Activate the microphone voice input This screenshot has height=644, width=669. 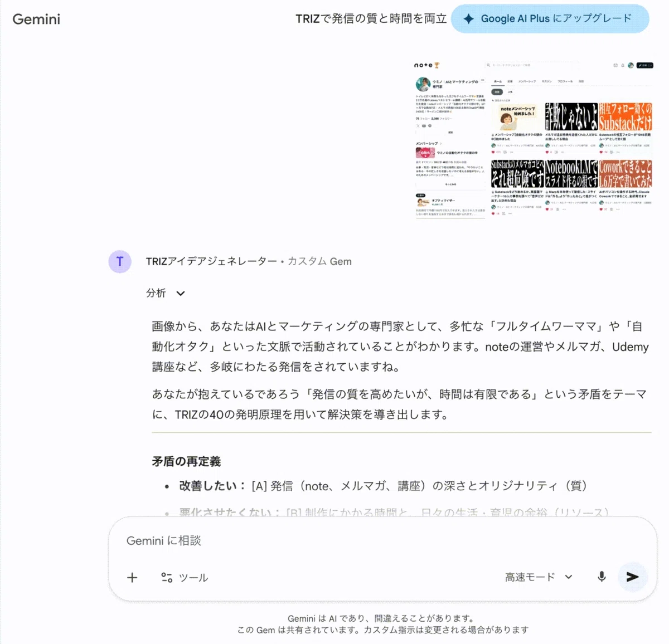coord(602,577)
